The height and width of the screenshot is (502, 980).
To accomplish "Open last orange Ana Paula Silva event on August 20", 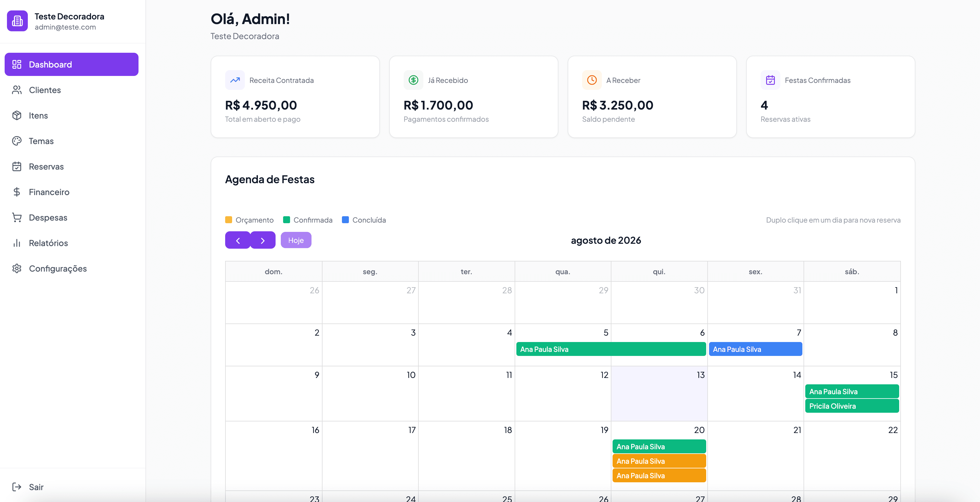I will pos(659,475).
